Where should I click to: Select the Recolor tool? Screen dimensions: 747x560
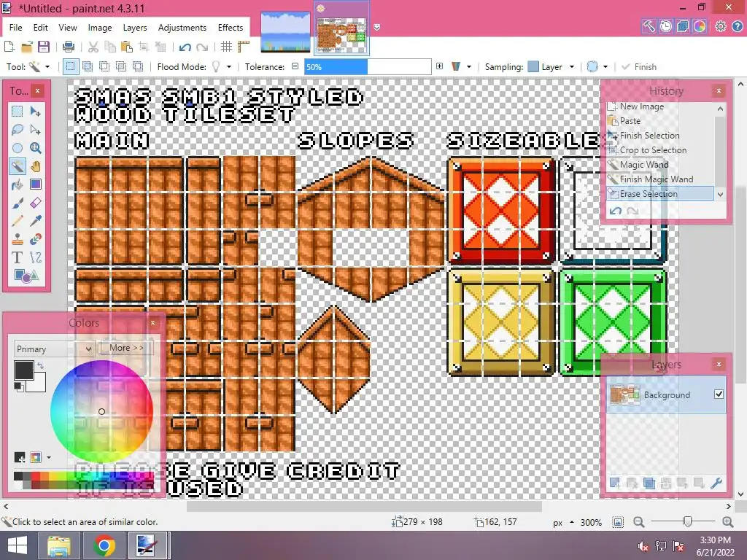[x=35, y=239]
